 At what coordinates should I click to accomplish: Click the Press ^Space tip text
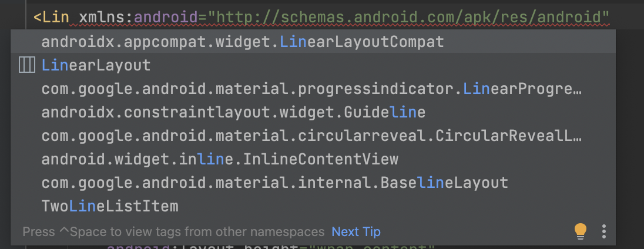174,232
